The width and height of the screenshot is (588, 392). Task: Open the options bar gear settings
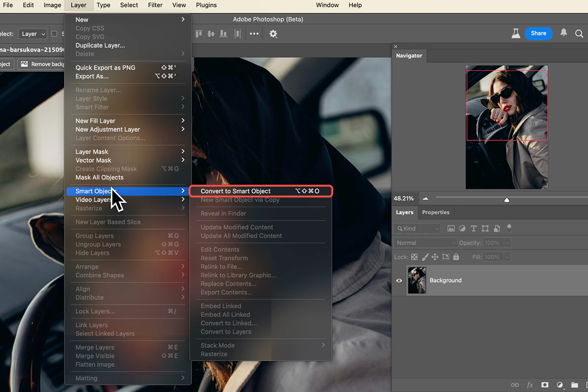(x=273, y=34)
